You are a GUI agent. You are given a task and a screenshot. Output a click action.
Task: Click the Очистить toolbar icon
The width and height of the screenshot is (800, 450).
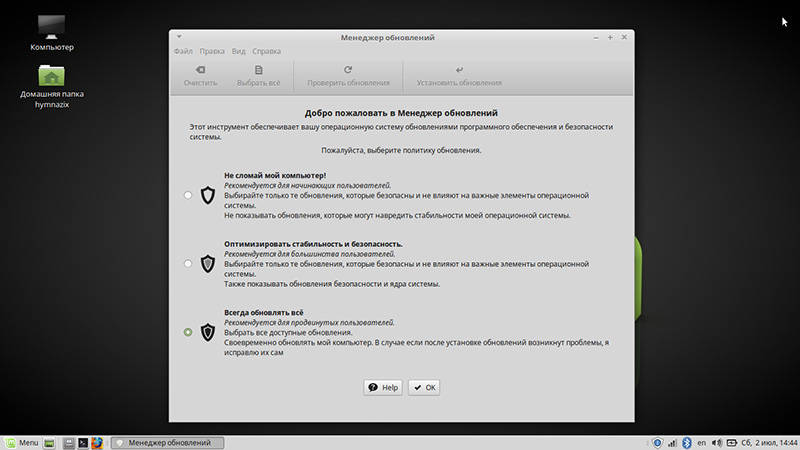click(201, 70)
